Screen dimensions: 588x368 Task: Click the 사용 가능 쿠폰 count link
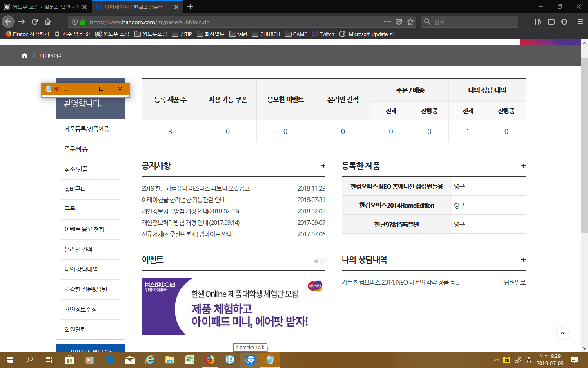tap(228, 132)
